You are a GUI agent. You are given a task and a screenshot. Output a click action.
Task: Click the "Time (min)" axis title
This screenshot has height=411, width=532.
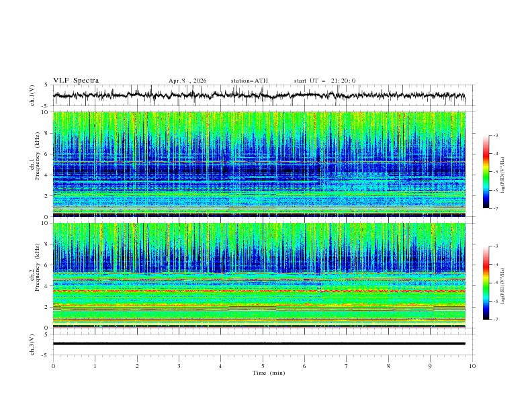click(269, 373)
